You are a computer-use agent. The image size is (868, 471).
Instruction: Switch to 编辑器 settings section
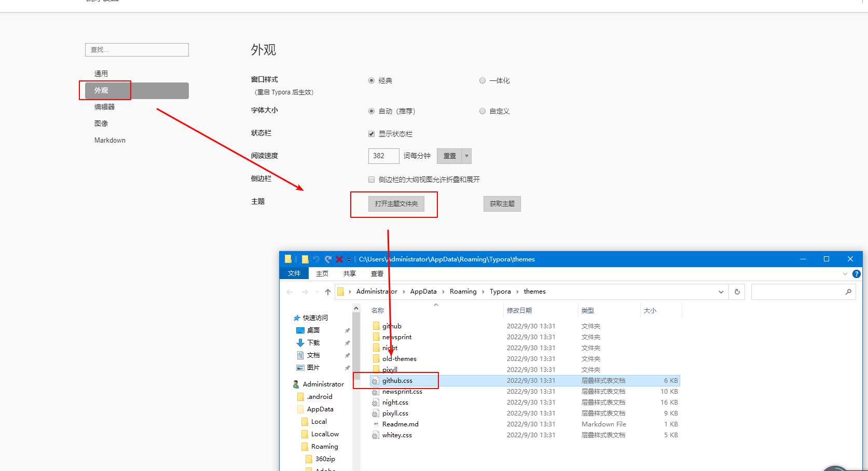[x=104, y=107]
